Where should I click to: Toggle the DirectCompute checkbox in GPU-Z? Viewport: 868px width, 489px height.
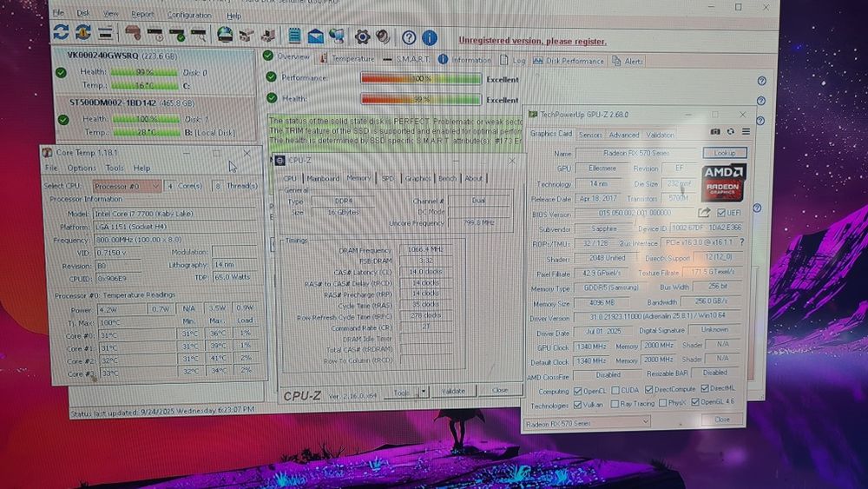click(648, 390)
